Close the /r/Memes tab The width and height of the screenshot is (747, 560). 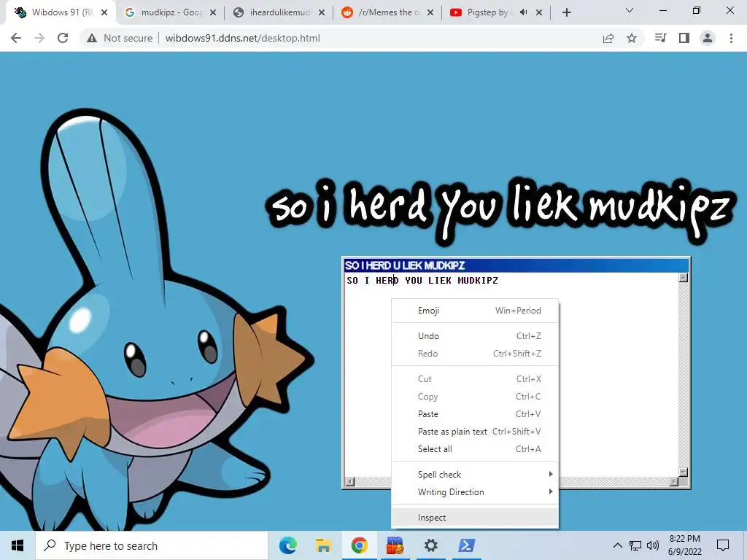430,12
